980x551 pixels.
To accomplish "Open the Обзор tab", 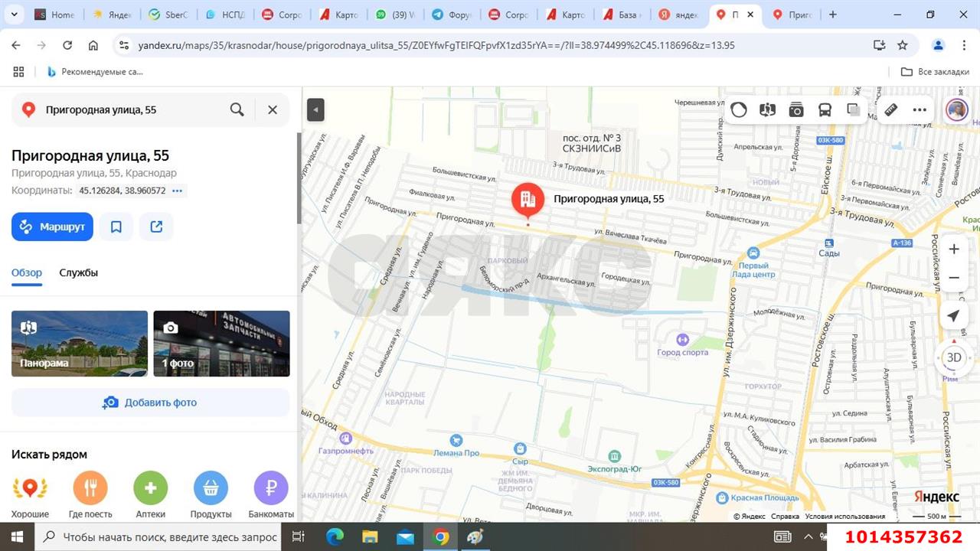I will (27, 272).
